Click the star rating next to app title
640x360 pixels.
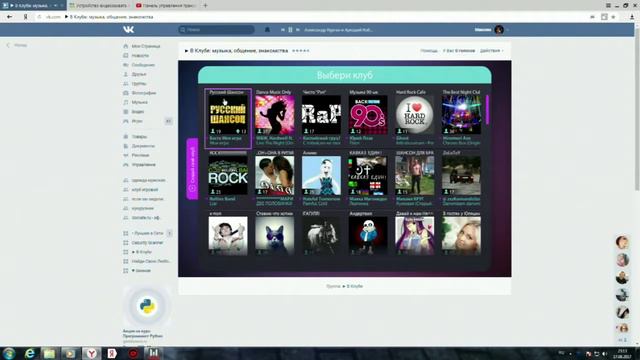(301, 51)
